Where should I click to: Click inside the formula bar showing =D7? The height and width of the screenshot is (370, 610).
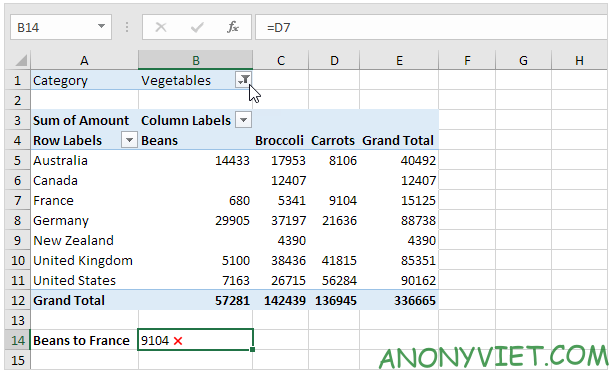(x=432, y=27)
